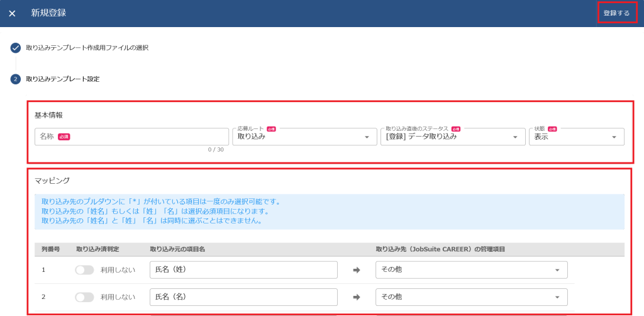Click the 氏名（姓） source field
Viewport: 644px width, 316px height.
tap(243, 270)
